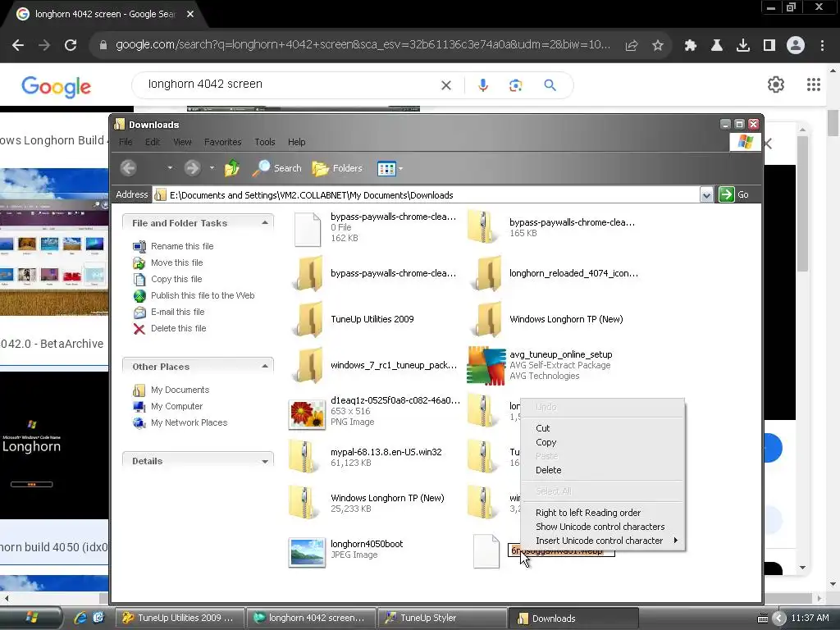Choose Cut from the context menu
Screen dimensions: 840x630
tap(543, 428)
